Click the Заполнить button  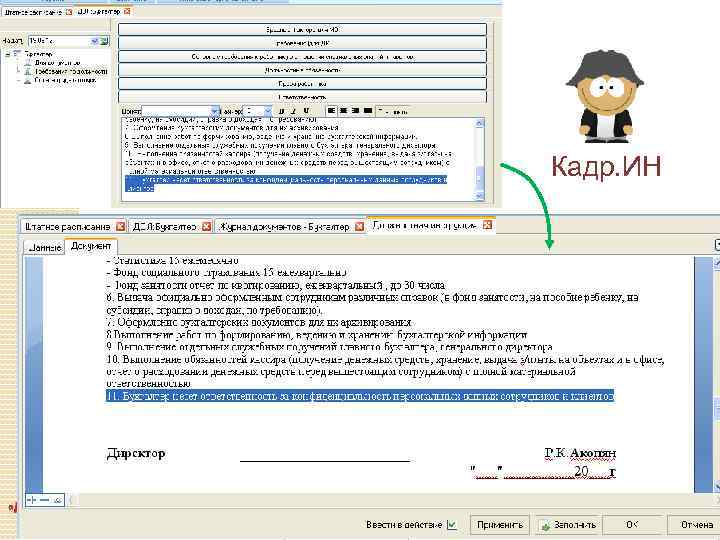click(x=569, y=525)
